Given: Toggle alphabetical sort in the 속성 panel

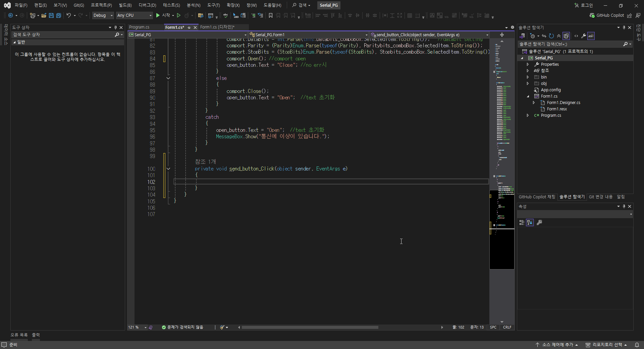Looking at the screenshot, I should (x=530, y=222).
